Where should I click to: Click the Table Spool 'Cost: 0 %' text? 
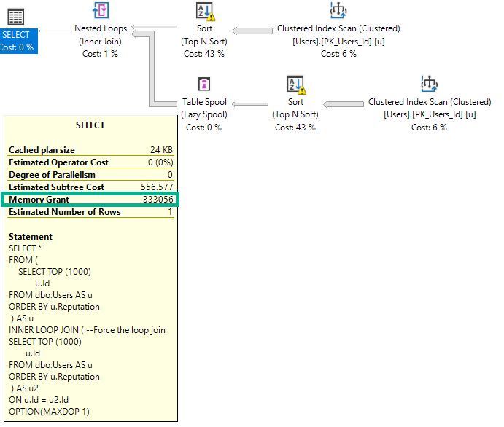click(x=203, y=128)
